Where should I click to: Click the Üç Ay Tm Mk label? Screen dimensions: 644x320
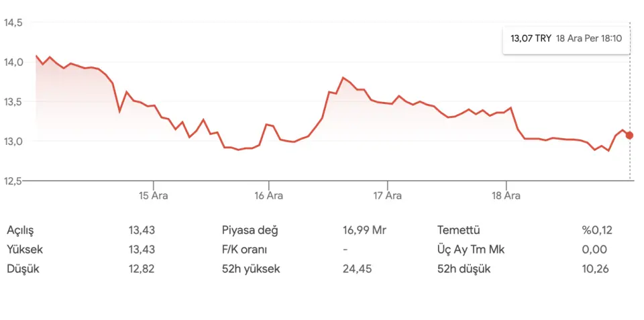click(x=471, y=250)
